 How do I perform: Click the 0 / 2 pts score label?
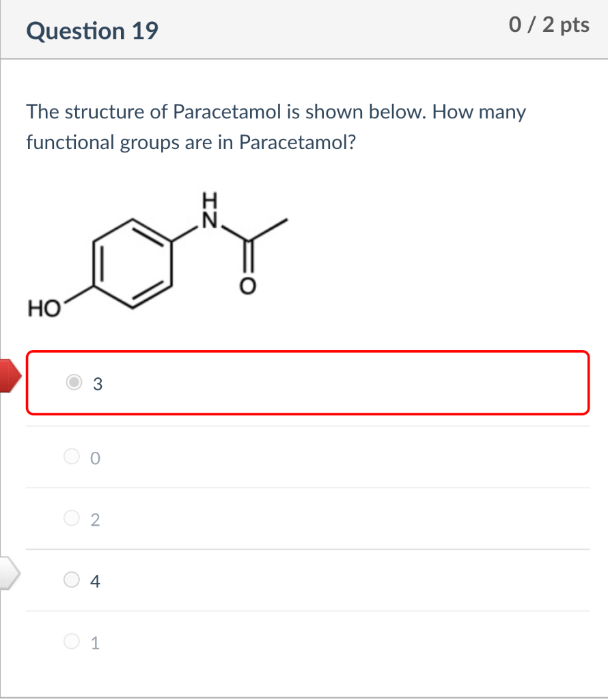coord(550,25)
